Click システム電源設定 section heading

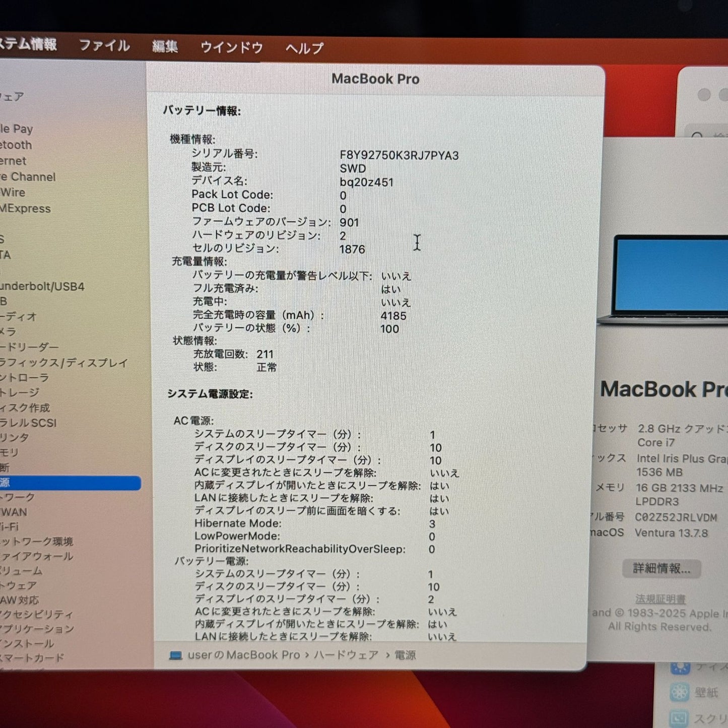(210, 394)
